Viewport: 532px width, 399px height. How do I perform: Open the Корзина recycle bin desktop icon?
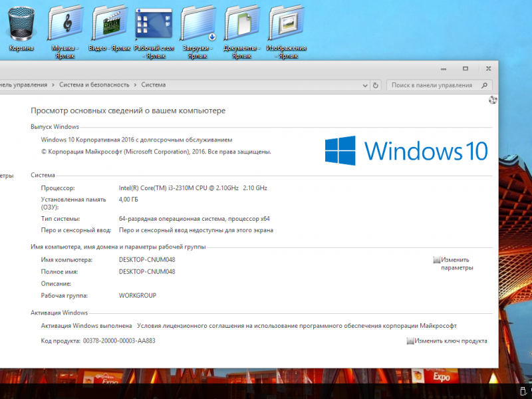21,29
